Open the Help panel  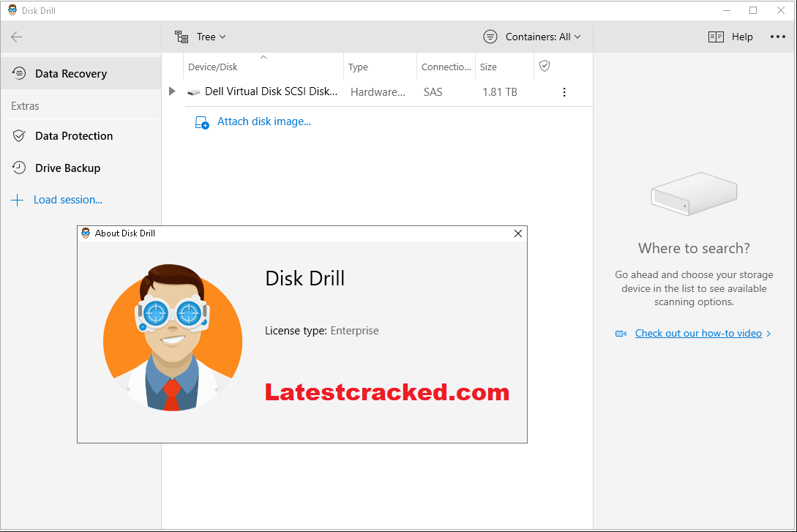tap(730, 37)
